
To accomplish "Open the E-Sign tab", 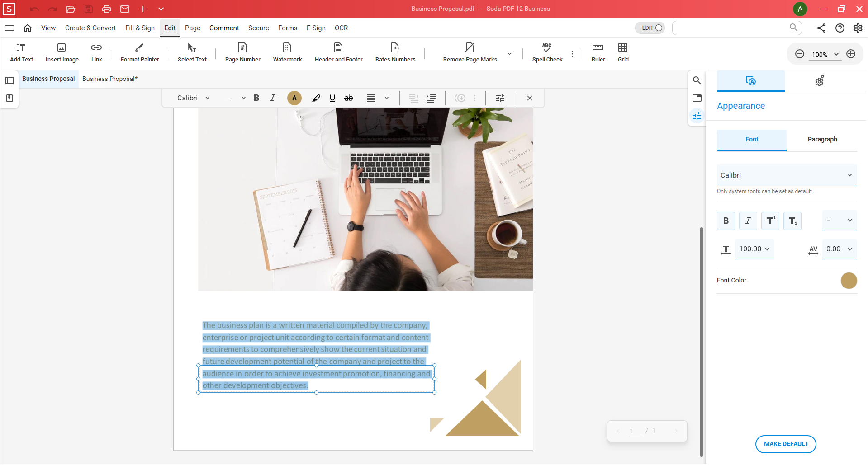I will pos(316,28).
